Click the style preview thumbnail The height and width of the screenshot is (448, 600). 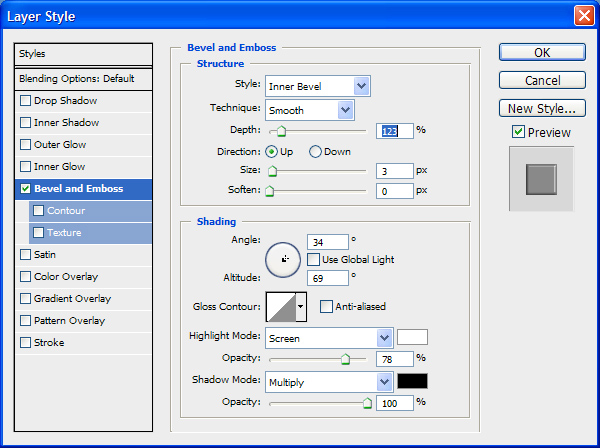540,179
